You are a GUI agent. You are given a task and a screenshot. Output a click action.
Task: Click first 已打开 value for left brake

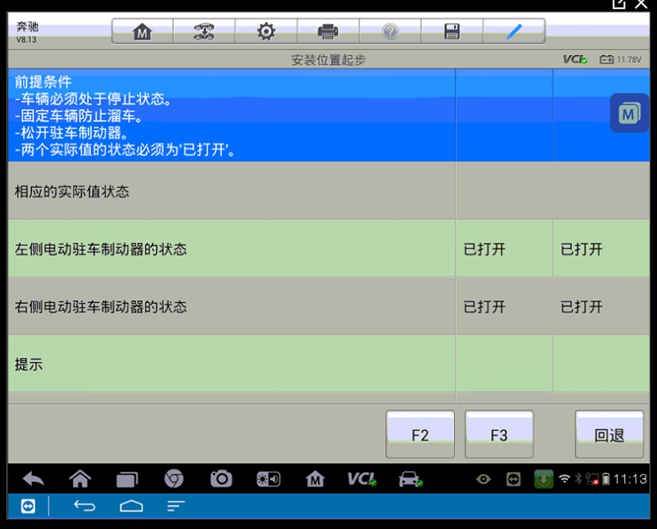(484, 249)
